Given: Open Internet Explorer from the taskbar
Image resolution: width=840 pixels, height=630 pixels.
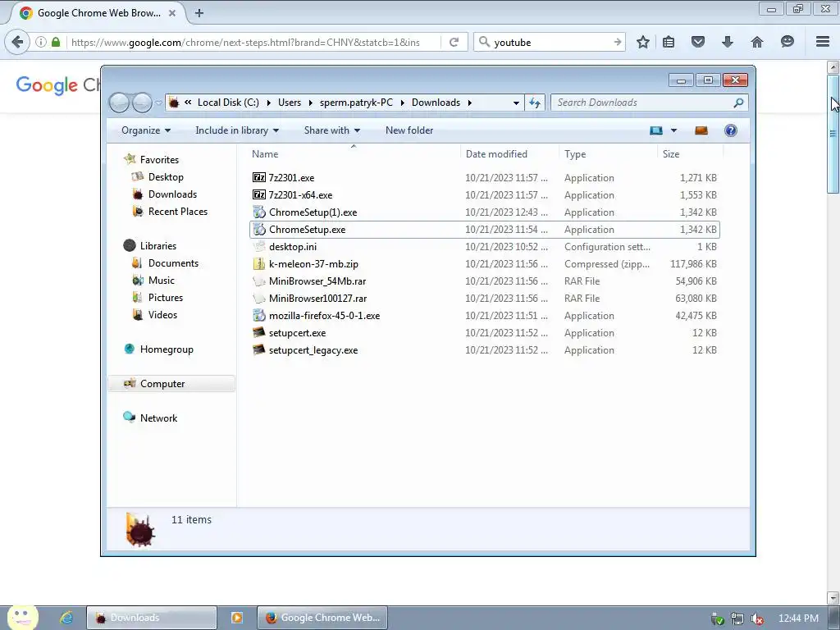Looking at the screenshot, I should click(x=66, y=618).
